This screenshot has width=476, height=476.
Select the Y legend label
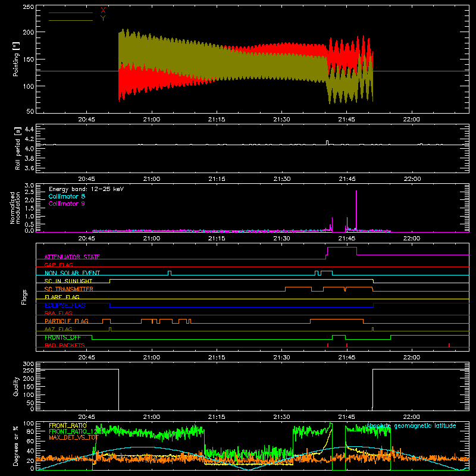pyautogui.click(x=103, y=18)
